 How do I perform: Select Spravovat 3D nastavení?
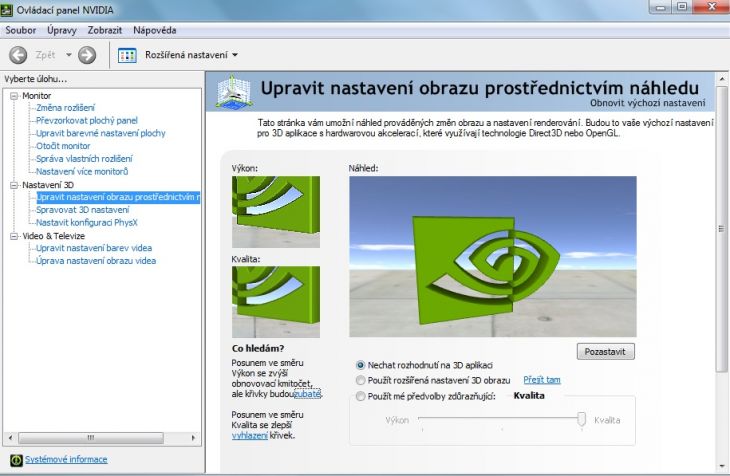coord(82,210)
